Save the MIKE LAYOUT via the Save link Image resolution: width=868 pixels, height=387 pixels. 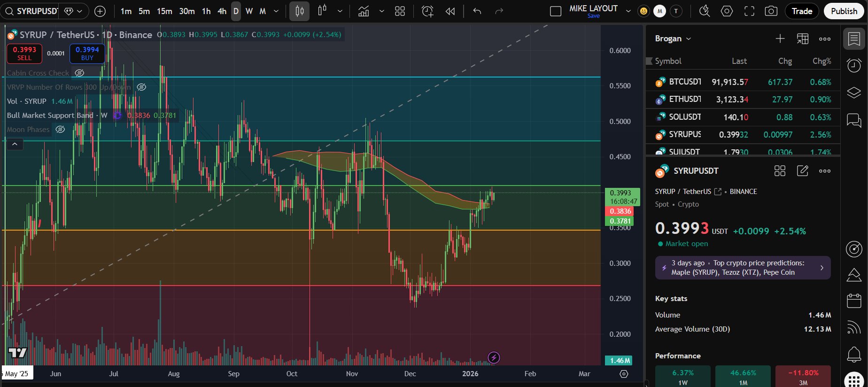click(594, 16)
